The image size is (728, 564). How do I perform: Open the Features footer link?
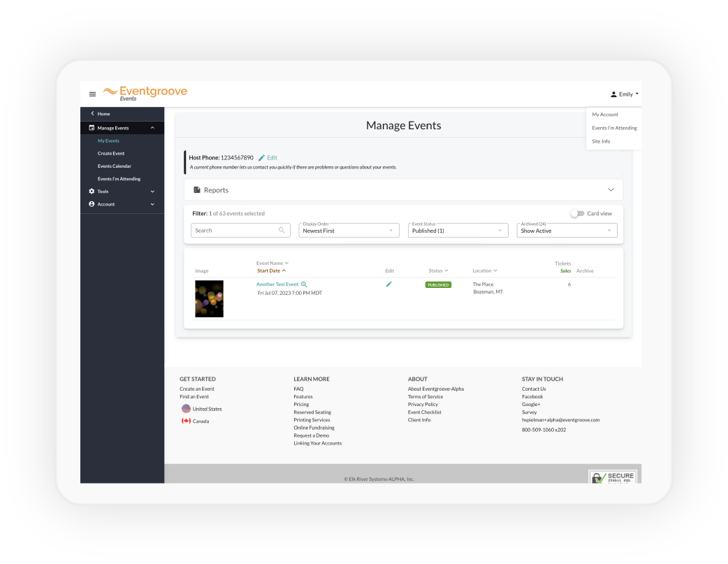303,397
